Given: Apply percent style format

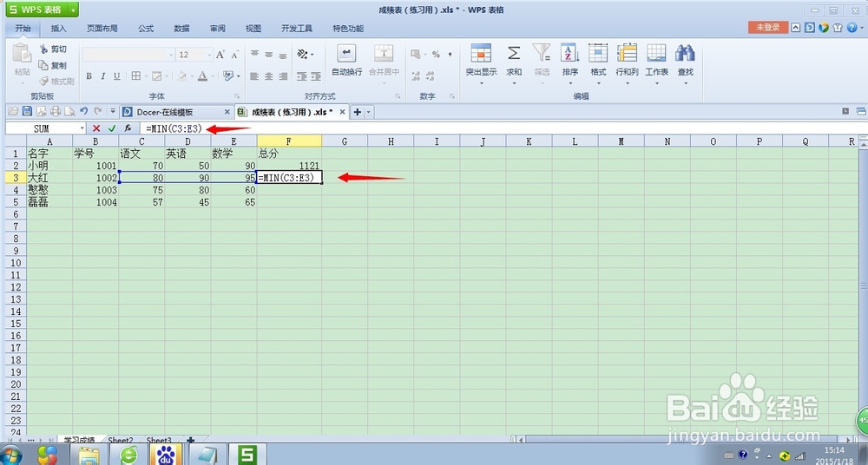Looking at the screenshot, I should (436, 55).
